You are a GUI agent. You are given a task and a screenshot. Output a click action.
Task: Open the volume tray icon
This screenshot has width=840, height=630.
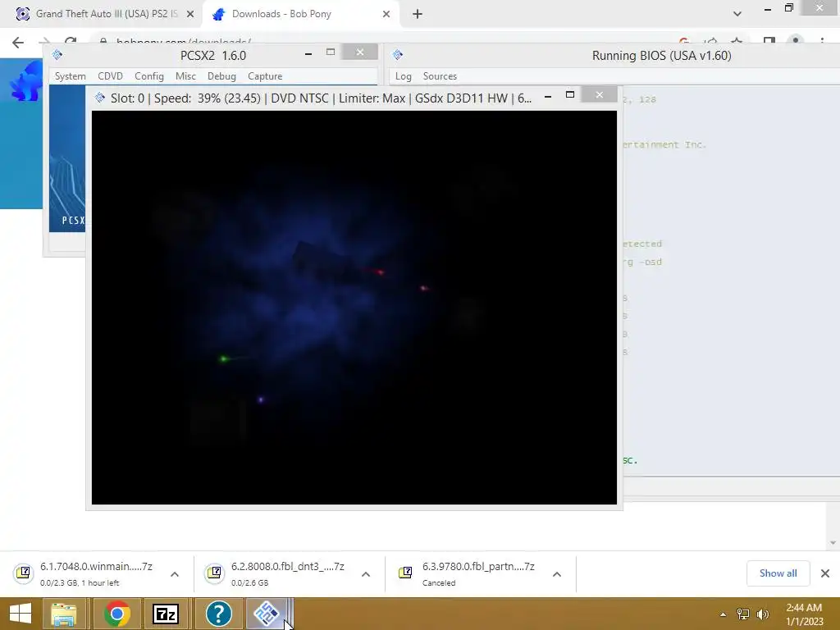[x=762, y=614]
